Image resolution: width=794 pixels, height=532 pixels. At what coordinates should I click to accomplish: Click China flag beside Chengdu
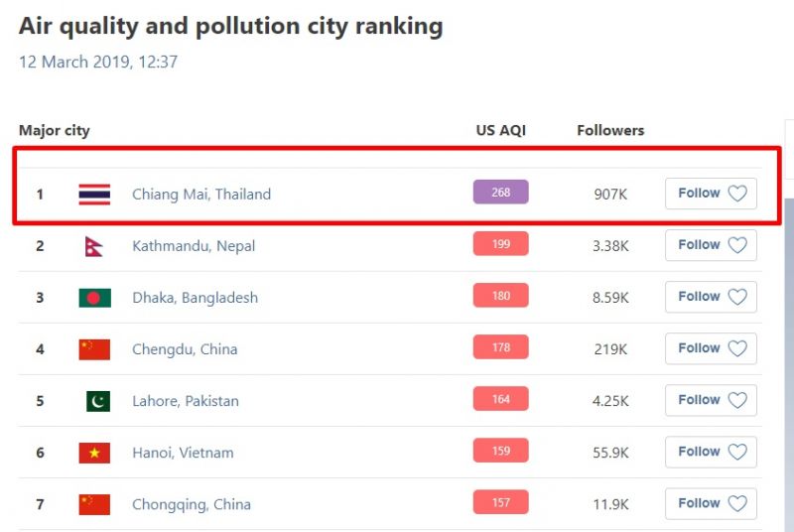(x=94, y=349)
